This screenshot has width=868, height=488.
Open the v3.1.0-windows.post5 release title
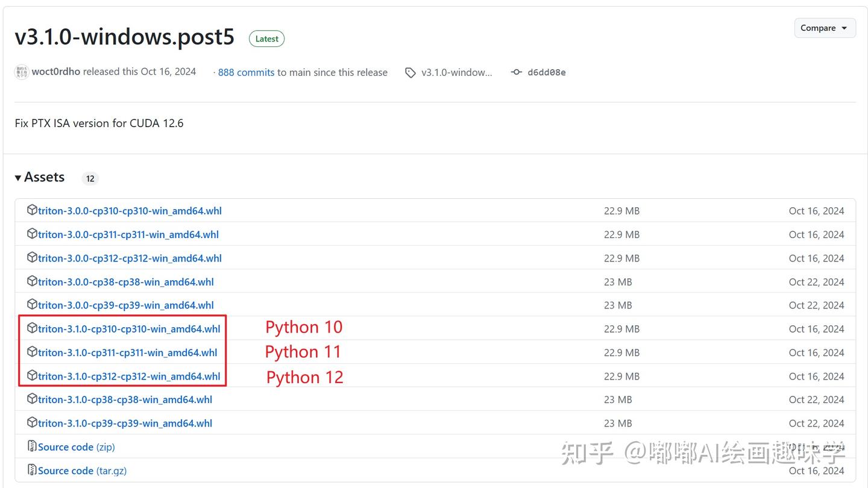click(124, 37)
